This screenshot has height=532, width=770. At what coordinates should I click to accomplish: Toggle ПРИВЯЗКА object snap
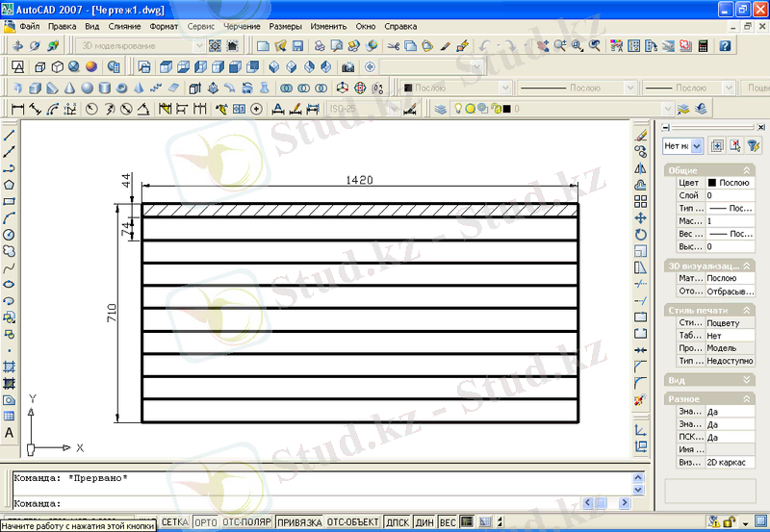298,522
